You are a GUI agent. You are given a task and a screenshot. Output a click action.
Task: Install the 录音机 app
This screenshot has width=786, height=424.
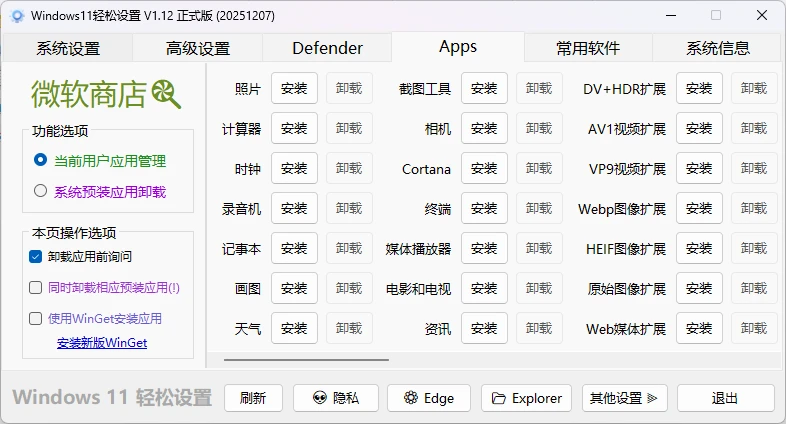point(294,208)
